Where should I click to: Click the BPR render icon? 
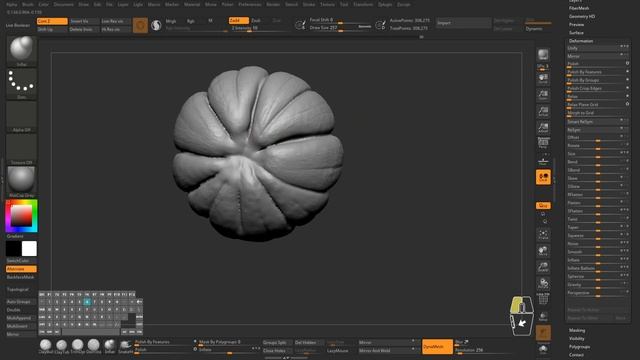tap(543, 55)
